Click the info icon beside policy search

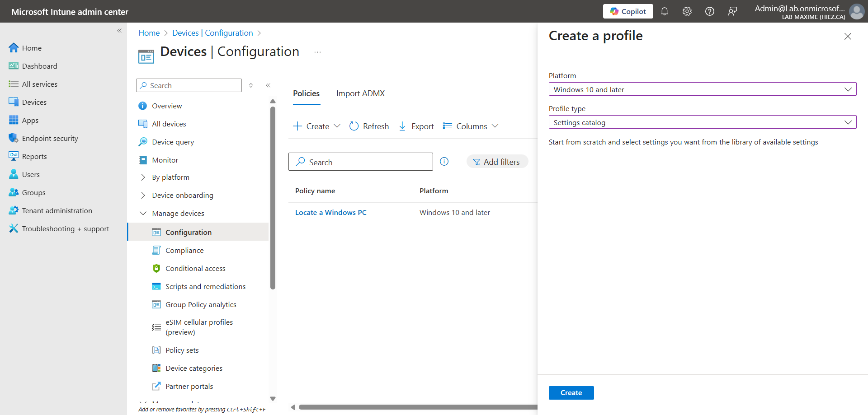click(444, 162)
